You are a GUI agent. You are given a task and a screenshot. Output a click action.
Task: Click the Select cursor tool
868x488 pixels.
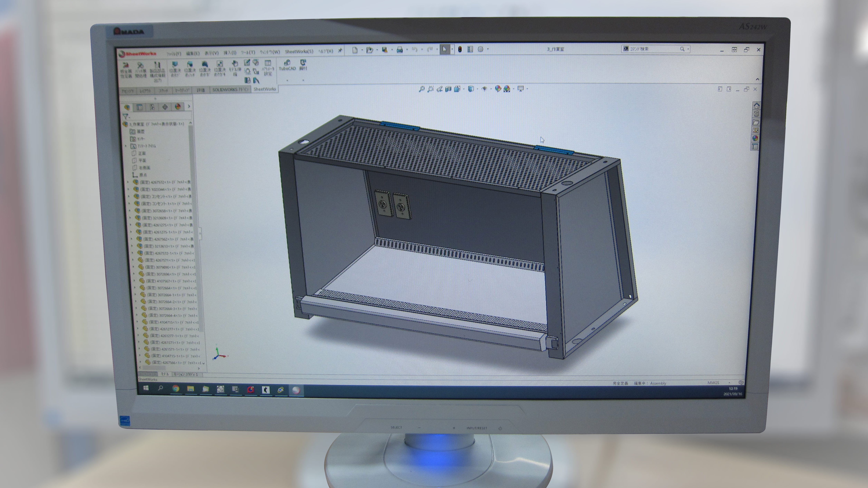point(445,49)
